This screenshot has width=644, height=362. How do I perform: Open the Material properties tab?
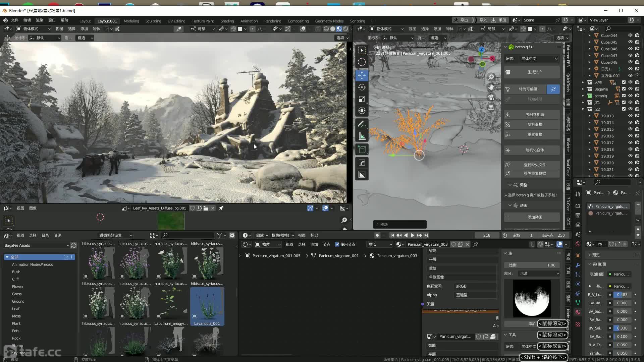click(x=578, y=312)
